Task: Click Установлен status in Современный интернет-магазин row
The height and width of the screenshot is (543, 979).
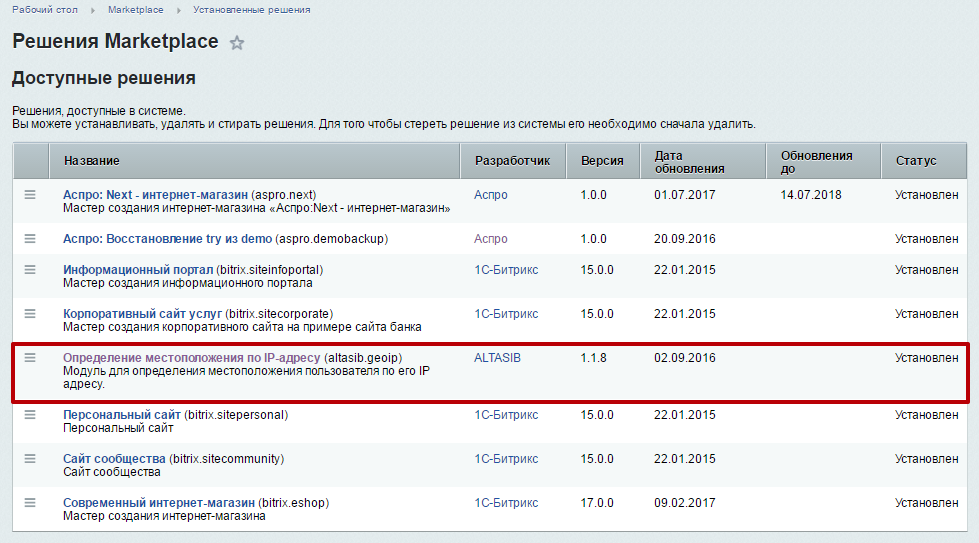Action: click(x=927, y=502)
